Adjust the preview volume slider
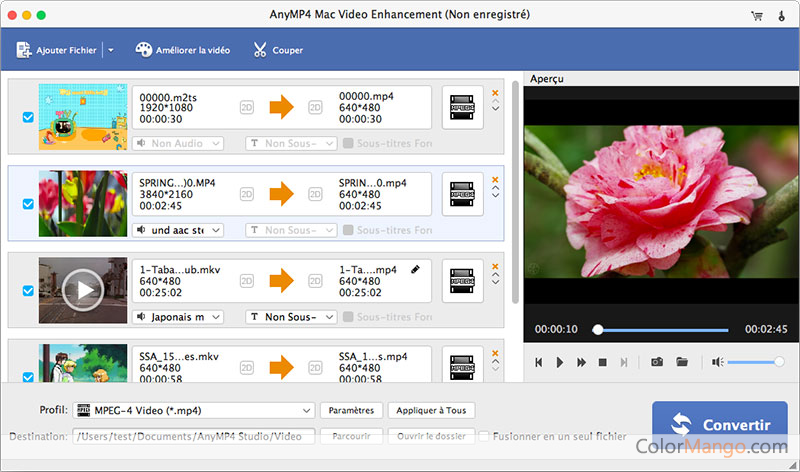800x472 pixels. [756, 362]
